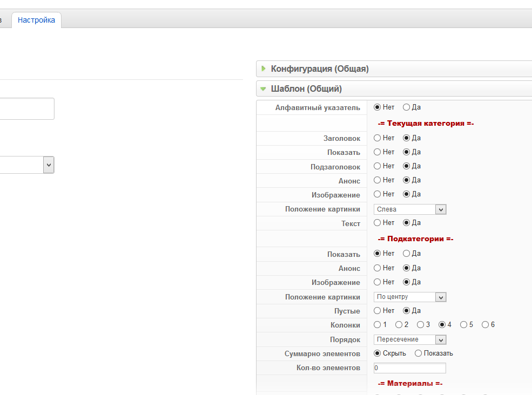Open the left-side select box dropdown arrow
The width and height of the screenshot is (532, 395).
(x=49, y=165)
